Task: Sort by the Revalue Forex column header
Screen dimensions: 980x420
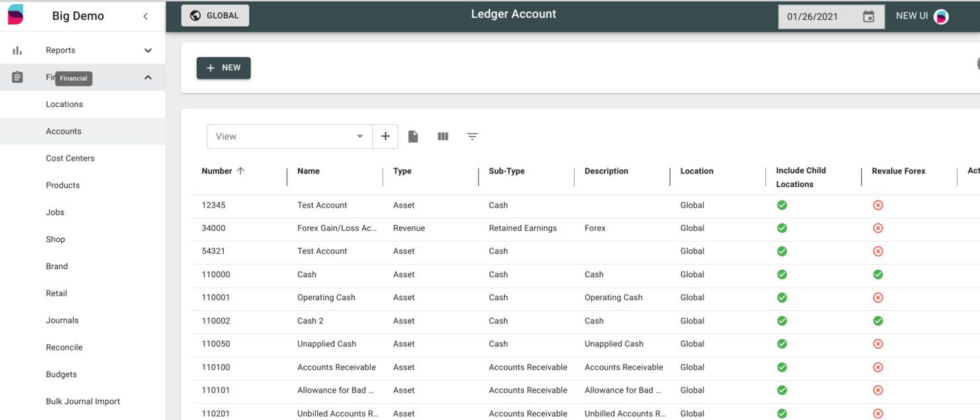Action: coord(899,171)
